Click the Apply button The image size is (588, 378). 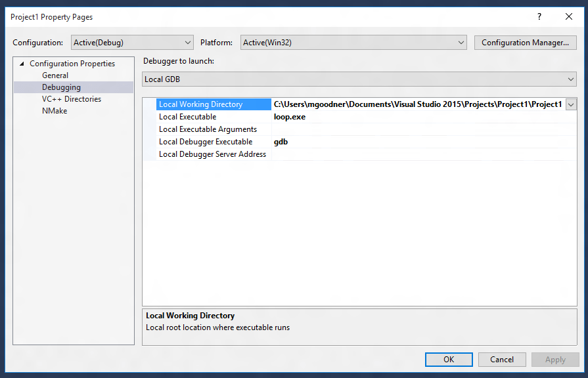(555, 360)
